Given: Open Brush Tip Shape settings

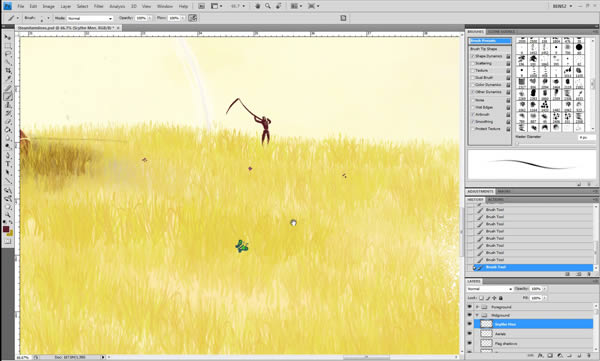Looking at the screenshot, I should (x=484, y=49).
